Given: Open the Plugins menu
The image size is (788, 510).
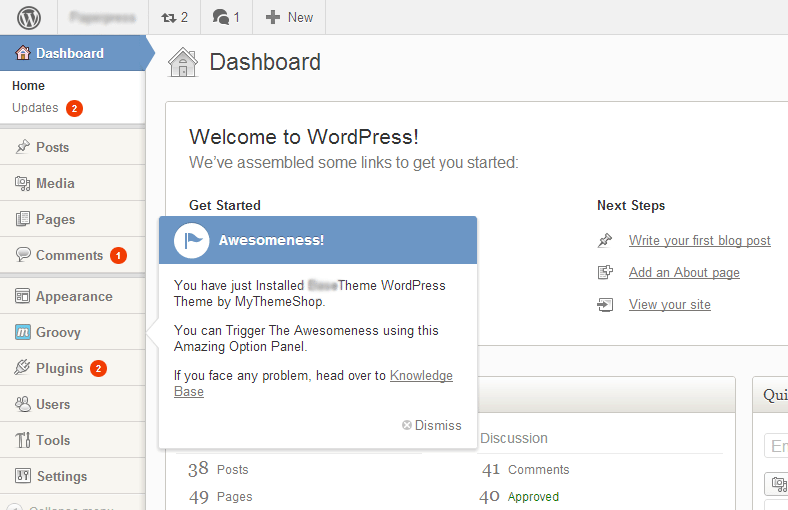Looking at the screenshot, I should click(73, 368).
